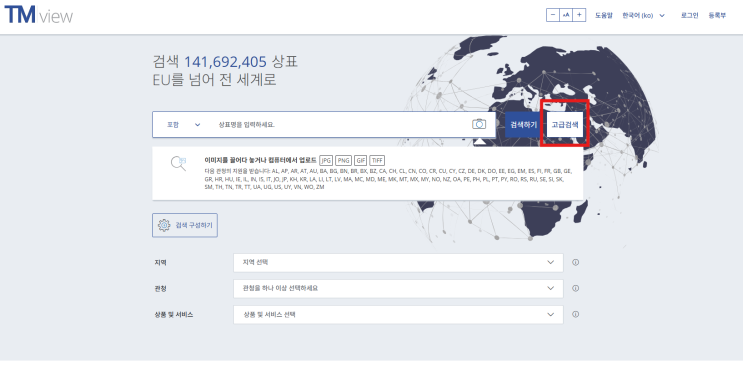Open the 상품 및 서비스 선택 dropdown

(398, 314)
